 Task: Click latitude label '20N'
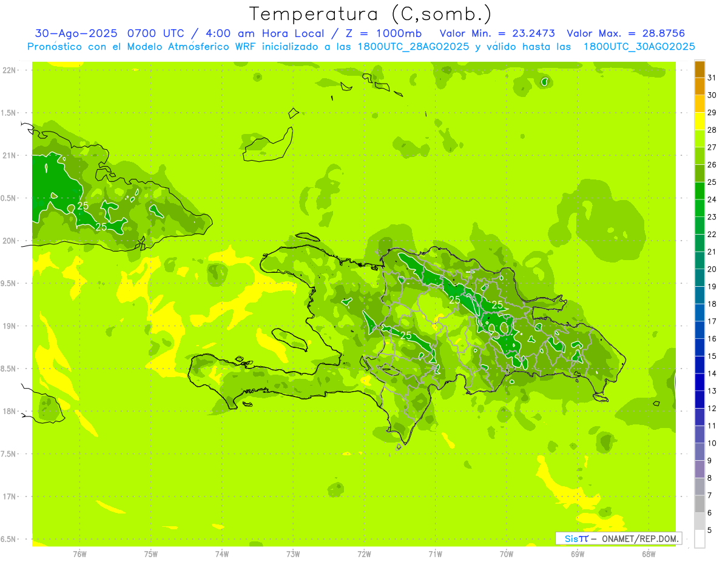[x=8, y=241]
